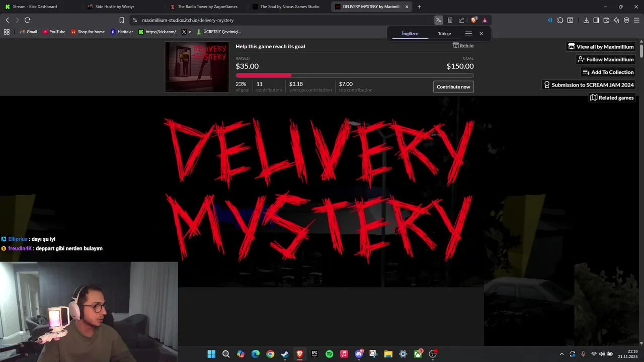This screenshot has width=644, height=362.
Task: Click chat username freudin4K
Action: click(20, 248)
